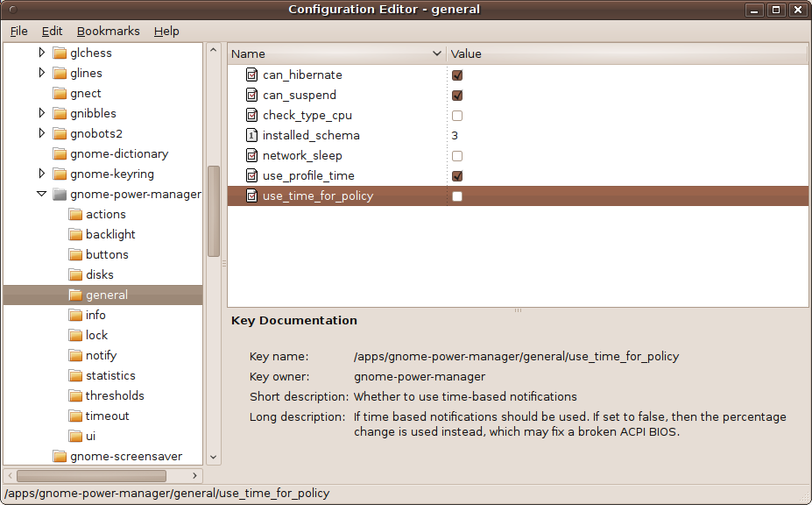
Task: Enable the network_sleep checkbox
Action: pos(457,156)
